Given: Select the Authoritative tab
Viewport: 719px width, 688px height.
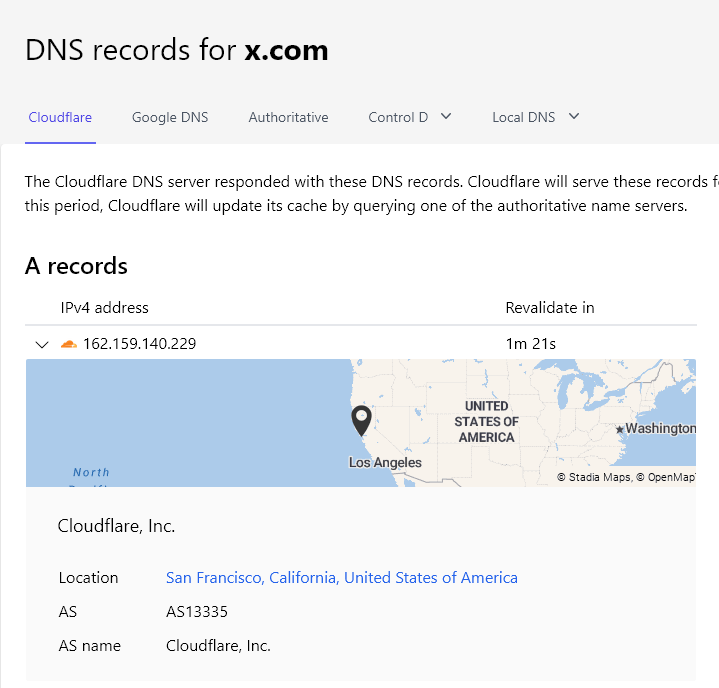Looking at the screenshot, I should coord(288,117).
